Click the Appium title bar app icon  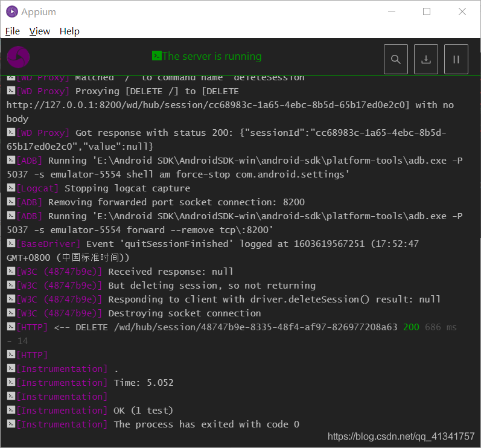point(12,11)
